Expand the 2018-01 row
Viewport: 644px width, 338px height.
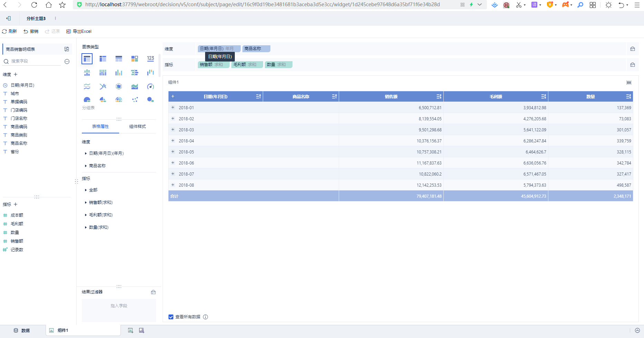(x=173, y=107)
